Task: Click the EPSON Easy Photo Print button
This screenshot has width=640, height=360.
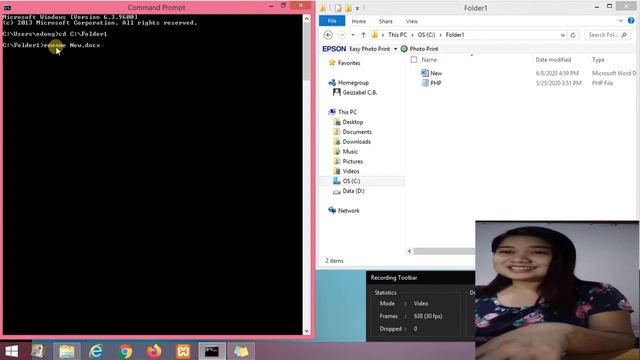Action: (356, 49)
